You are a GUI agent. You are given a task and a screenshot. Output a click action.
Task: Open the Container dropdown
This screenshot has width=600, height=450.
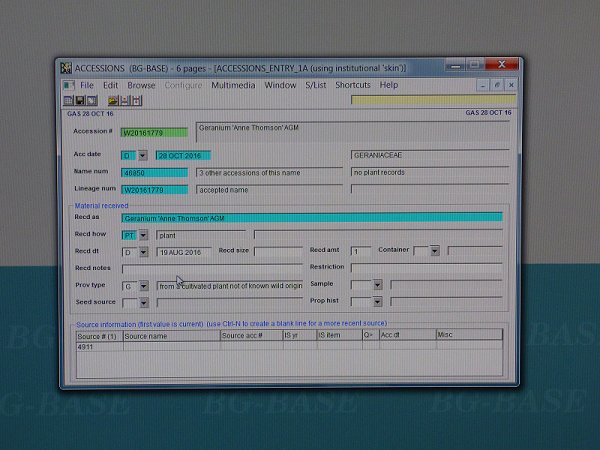pos(434,251)
